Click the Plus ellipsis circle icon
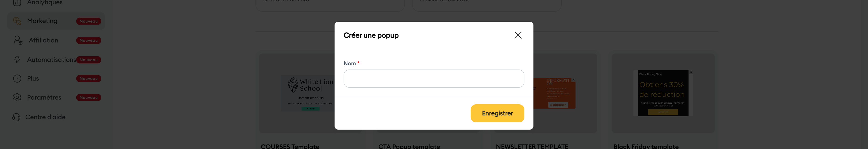Image resolution: width=868 pixels, height=149 pixels. (x=17, y=79)
